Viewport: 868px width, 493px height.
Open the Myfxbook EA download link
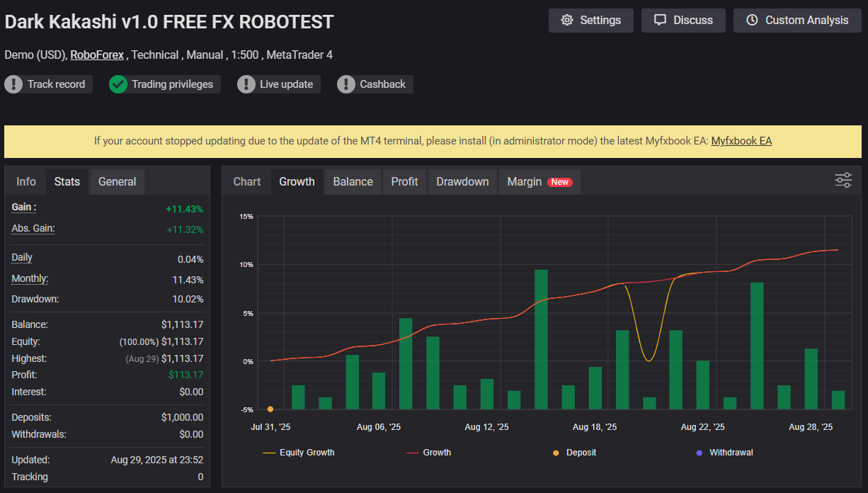[741, 141]
